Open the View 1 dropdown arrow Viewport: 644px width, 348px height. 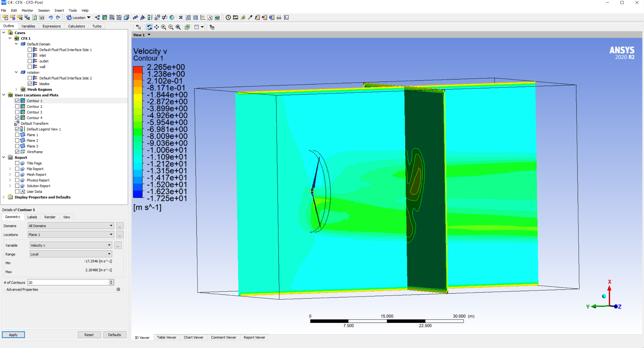[x=149, y=35]
